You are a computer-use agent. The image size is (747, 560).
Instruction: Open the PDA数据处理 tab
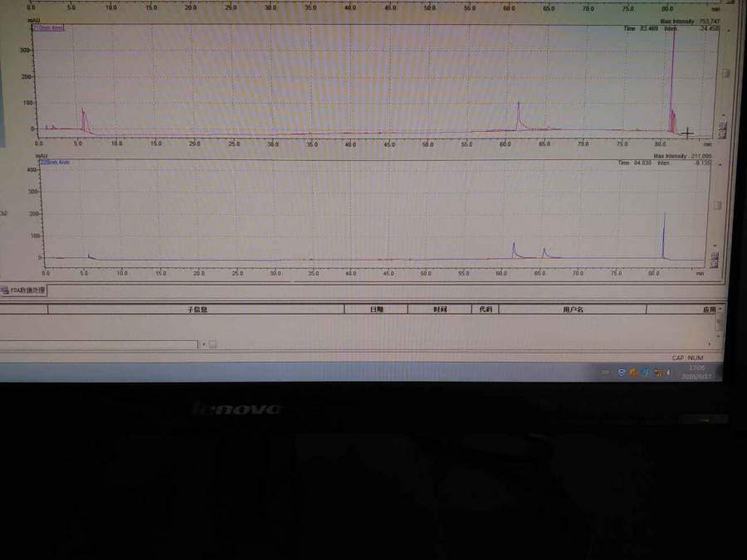(x=24, y=290)
